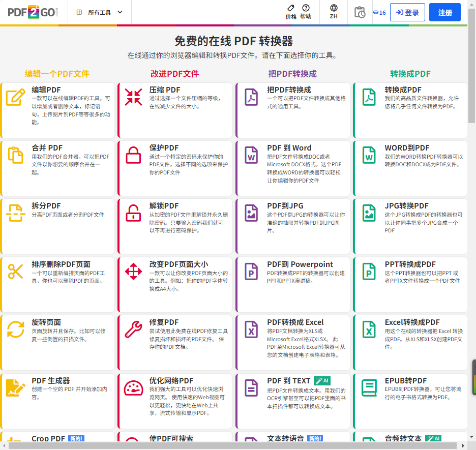This screenshot has width=476, height=450.
Task: Open the 使PDF可搜索 tool title
Action: point(171,438)
